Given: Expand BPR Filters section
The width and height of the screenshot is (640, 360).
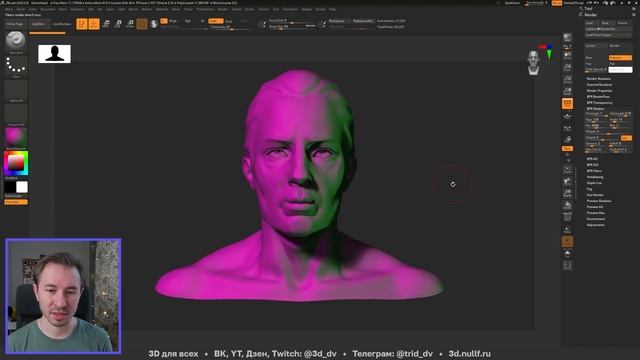Looking at the screenshot, I should [594, 171].
